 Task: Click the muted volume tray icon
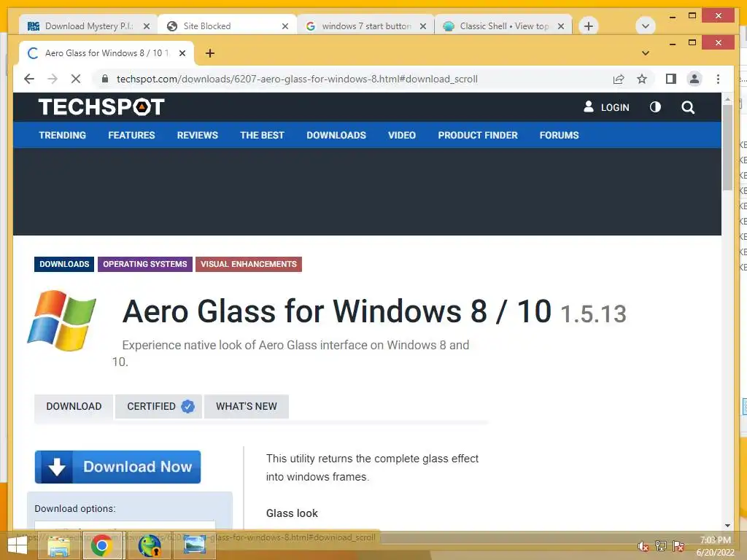pyautogui.click(x=643, y=546)
